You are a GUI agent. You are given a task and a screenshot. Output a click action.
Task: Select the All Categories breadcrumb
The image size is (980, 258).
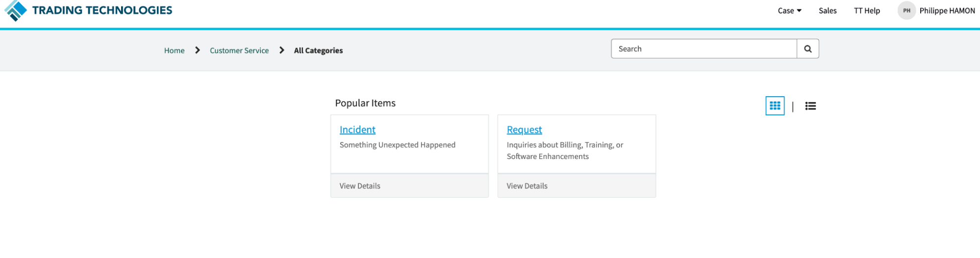point(318,51)
